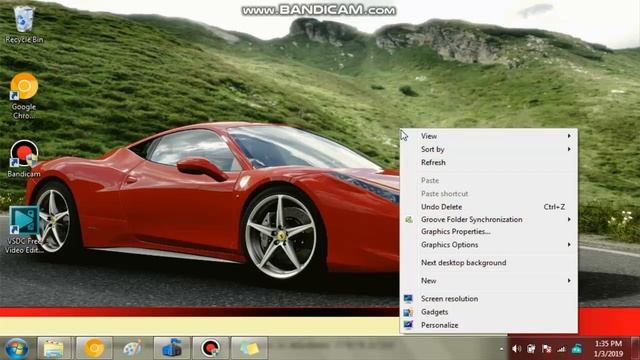The height and width of the screenshot is (360, 640).
Task: Expand the Sort by submenu
Action: (x=489, y=149)
